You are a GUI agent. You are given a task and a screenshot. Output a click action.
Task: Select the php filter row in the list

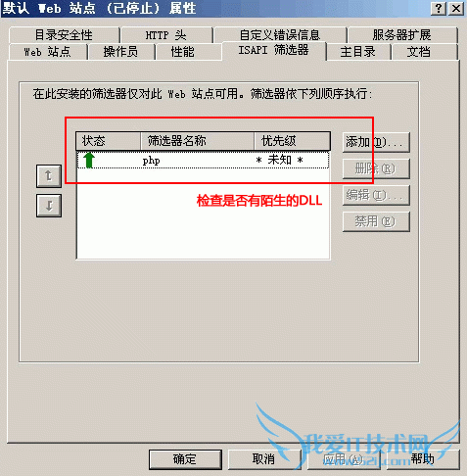click(203, 160)
